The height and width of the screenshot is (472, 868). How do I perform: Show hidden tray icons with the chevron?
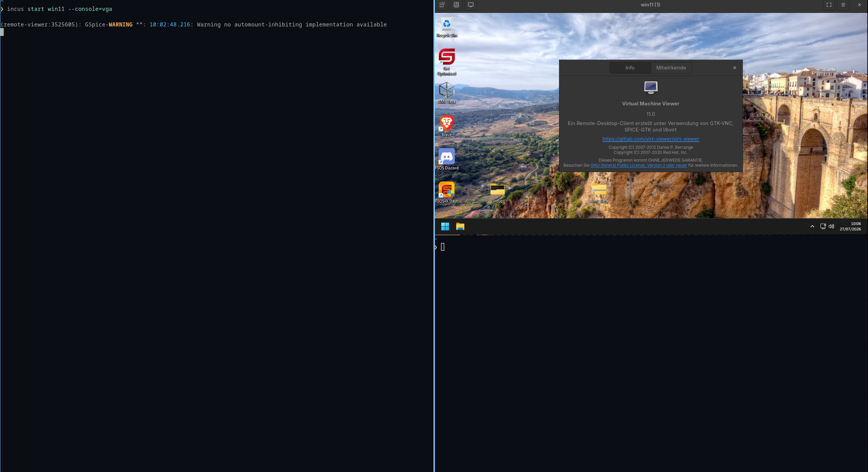click(812, 226)
